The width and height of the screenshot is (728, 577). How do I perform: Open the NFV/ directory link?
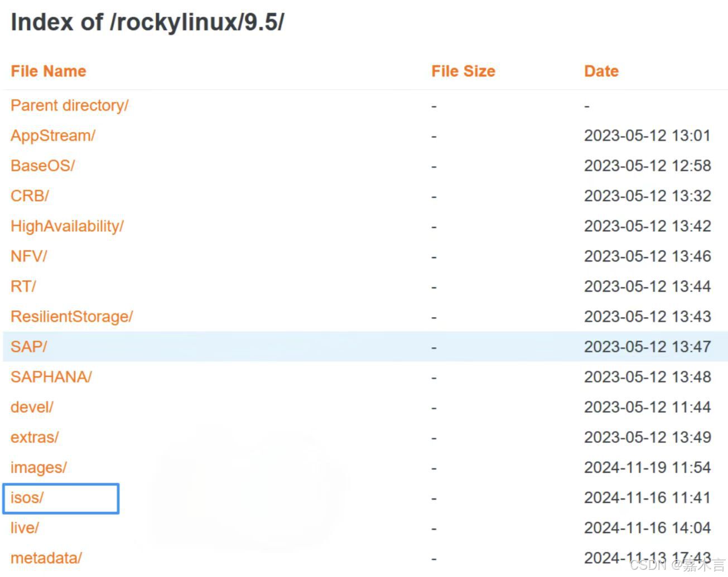(29, 256)
